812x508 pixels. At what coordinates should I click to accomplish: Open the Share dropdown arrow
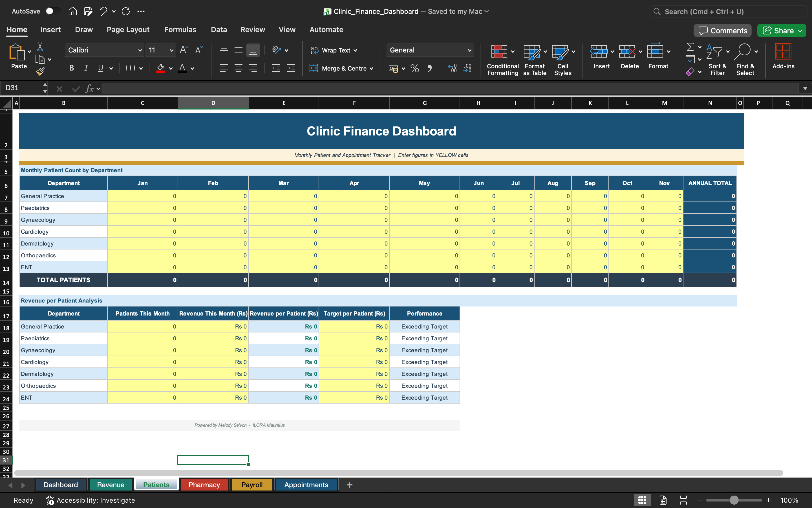pyautogui.click(x=801, y=31)
